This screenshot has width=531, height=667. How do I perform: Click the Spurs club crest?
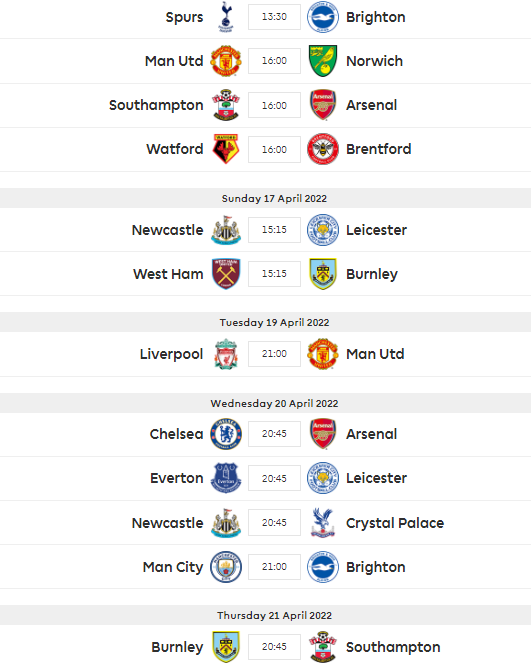pos(226,17)
